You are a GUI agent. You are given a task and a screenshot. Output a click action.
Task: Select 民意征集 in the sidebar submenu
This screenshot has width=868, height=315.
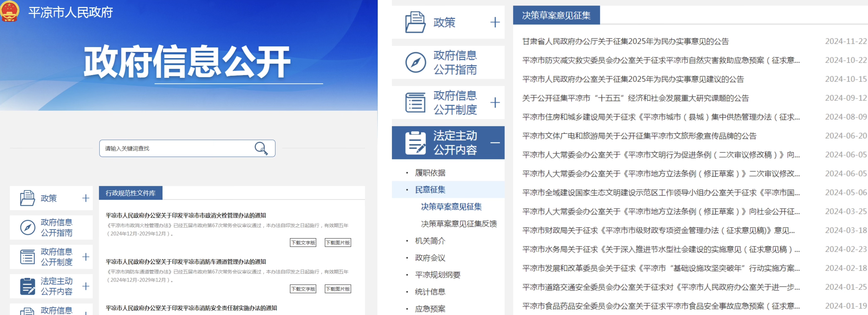[x=430, y=189]
